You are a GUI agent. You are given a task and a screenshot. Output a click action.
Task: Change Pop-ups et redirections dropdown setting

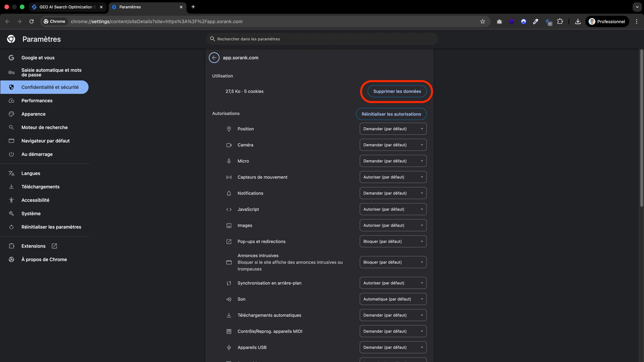pos(393,242)
